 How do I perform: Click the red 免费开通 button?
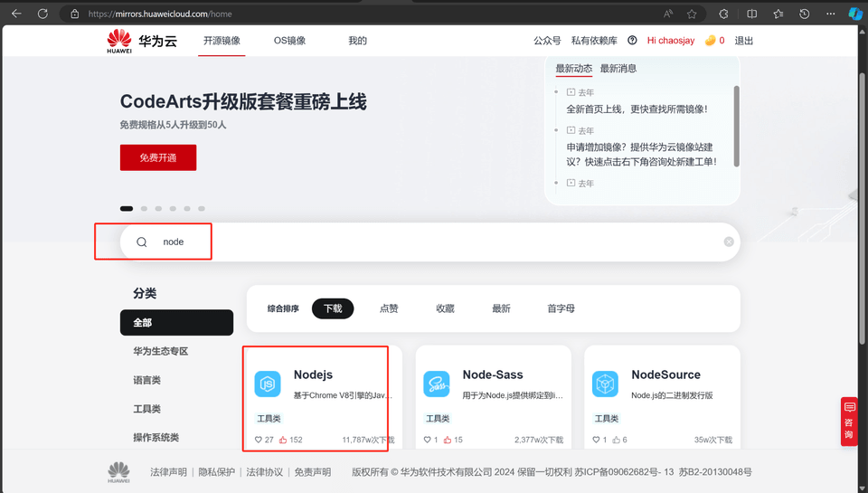tap(158, 157)
